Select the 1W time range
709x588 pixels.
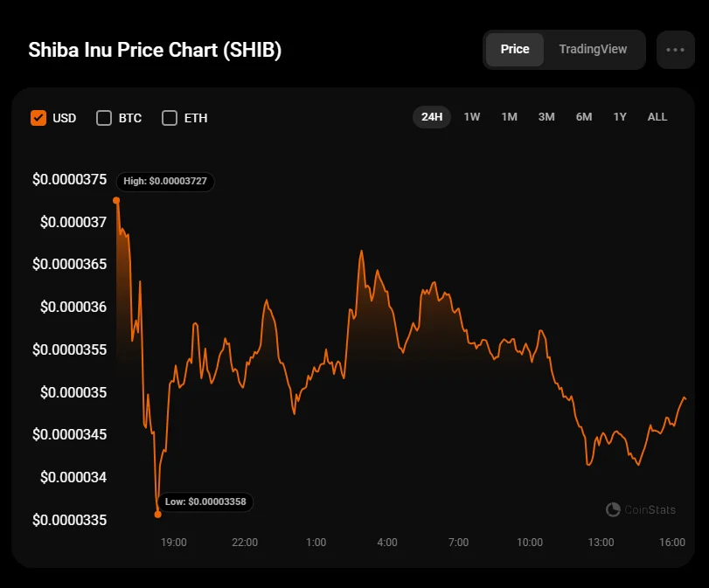(x=471, y=117)
